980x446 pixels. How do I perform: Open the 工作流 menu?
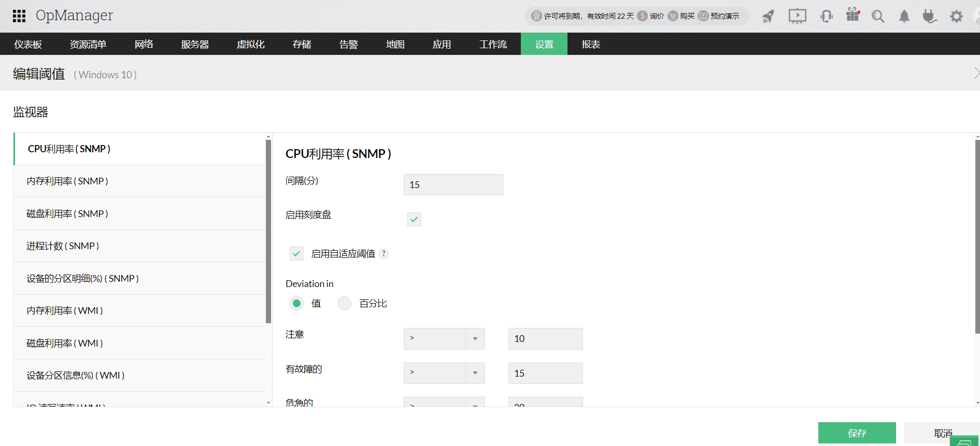493,44
